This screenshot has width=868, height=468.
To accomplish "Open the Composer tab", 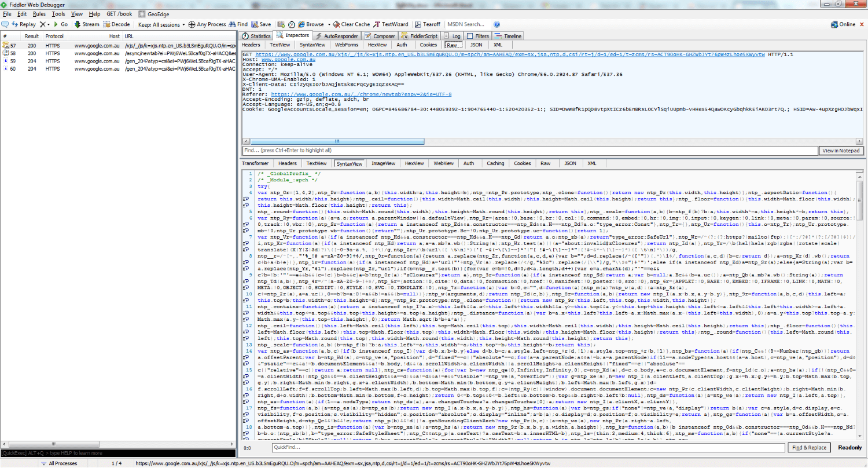I will [380, 36].
